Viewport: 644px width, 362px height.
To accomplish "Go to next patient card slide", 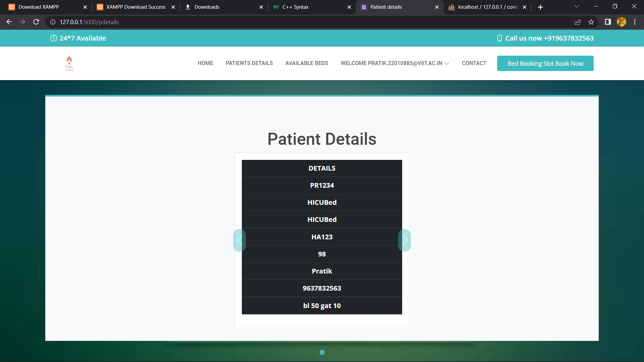I will (405, 240).
